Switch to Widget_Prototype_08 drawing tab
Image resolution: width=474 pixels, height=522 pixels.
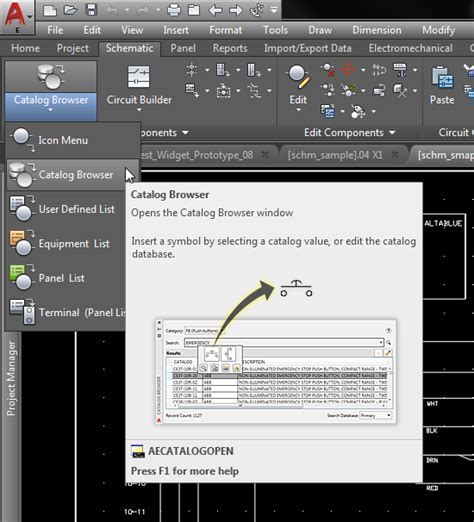(x=196, y=155)
